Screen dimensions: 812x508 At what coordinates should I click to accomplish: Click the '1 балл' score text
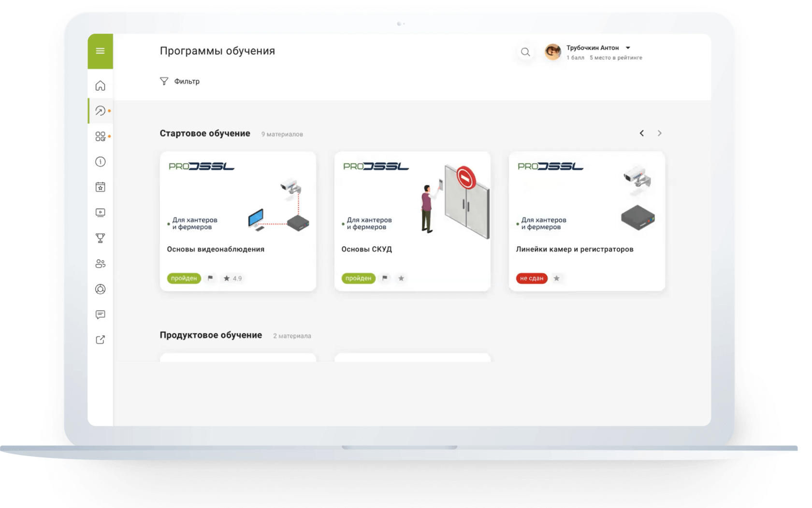tap(575, 58)
